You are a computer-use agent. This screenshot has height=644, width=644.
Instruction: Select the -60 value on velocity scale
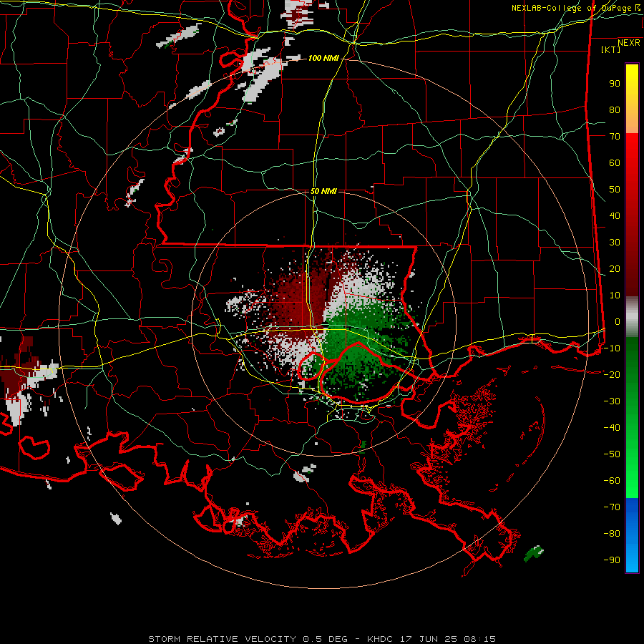[x=612, y=481]
